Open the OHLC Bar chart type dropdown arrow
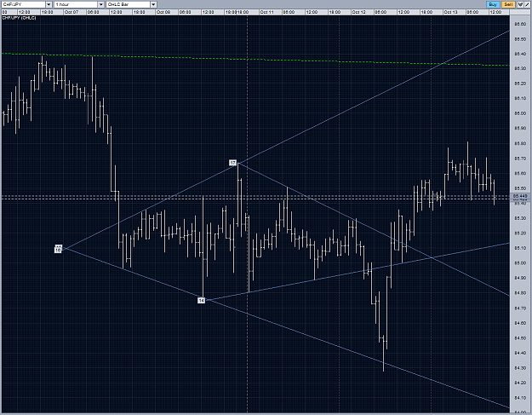The width and height of the screenshot is (532, 415). click(x=153, y=4)
